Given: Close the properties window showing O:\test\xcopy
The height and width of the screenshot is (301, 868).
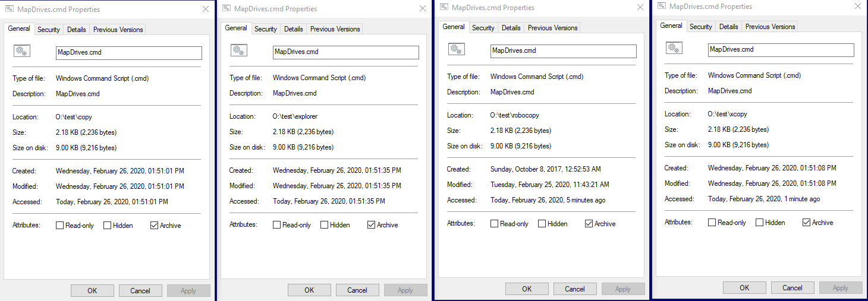Looking at the screenshot, I should click(x=858, y=7).
